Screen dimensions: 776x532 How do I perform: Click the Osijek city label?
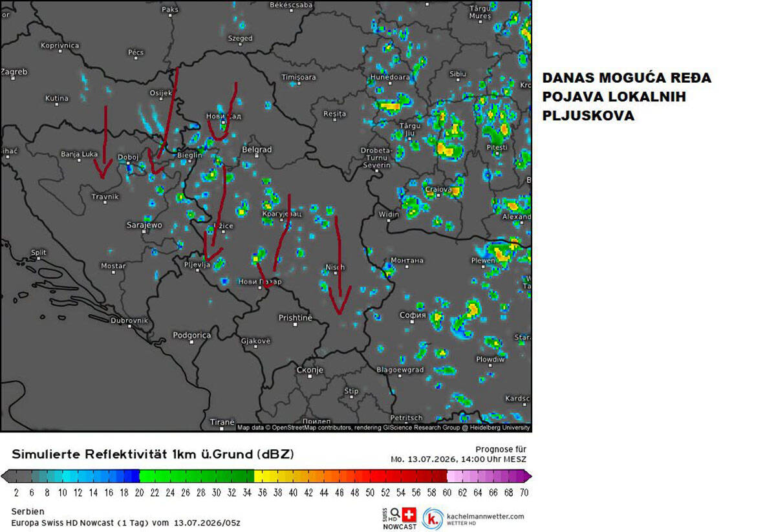tap(161, 93)
